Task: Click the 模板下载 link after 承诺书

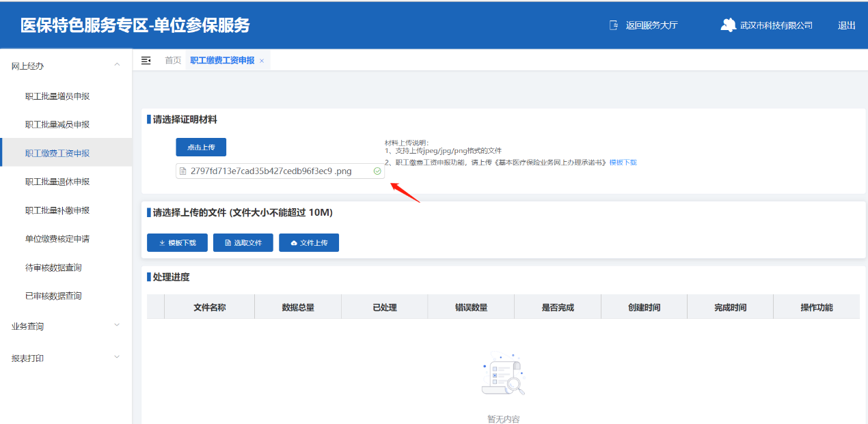Action: (x=623, y=162)
